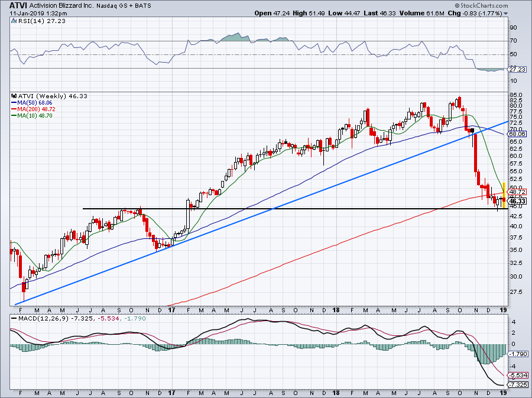Click the Low 44.47 value
Screen dimensions: 532x398
pyautogui.click(x=345, y=13)
